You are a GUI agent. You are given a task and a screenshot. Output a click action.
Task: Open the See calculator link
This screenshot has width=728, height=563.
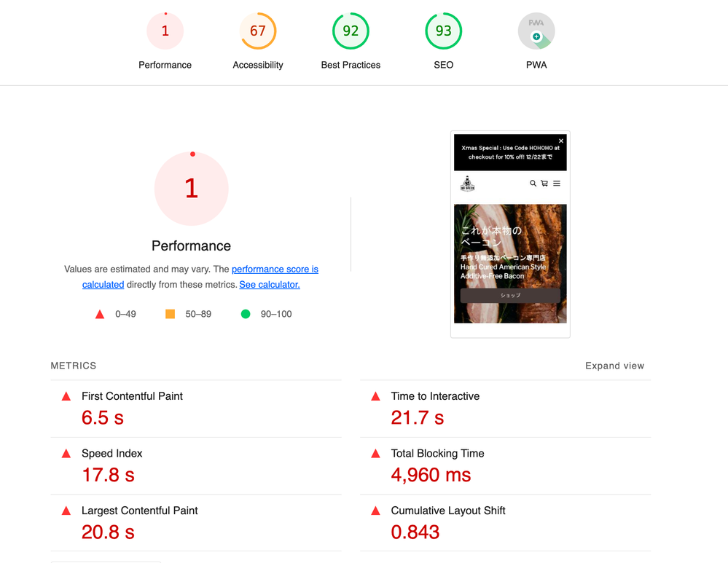pyautogui.click(x=270, y=285)
